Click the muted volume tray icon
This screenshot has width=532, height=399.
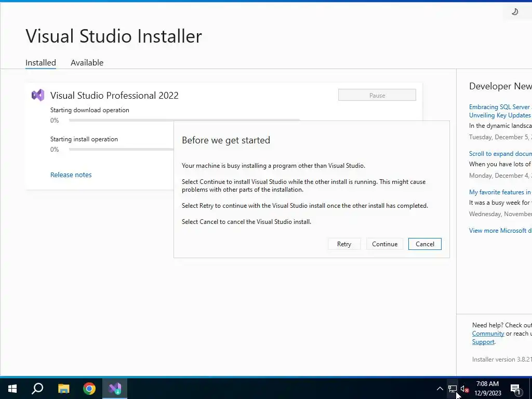[464, 389]
